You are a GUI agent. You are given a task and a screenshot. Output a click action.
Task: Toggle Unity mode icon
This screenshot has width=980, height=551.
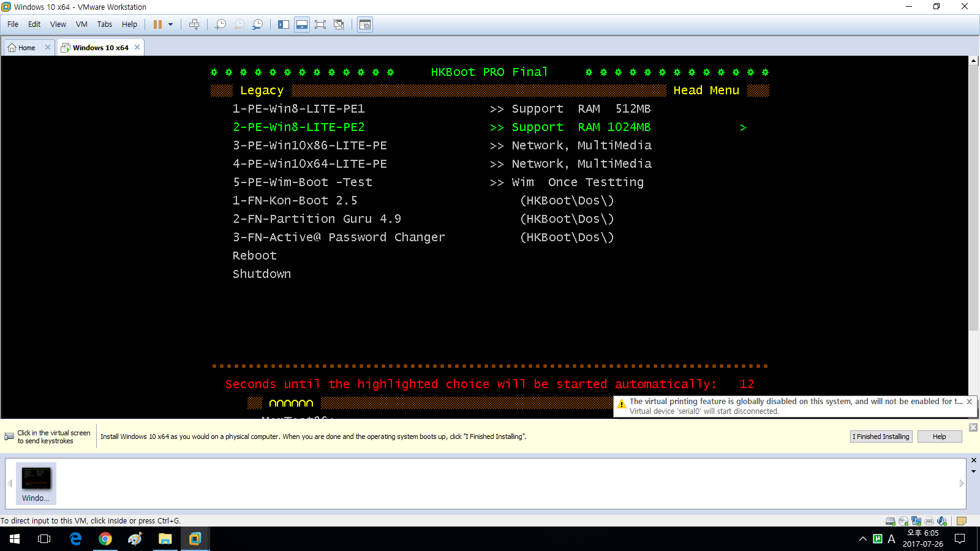[339, 24]
